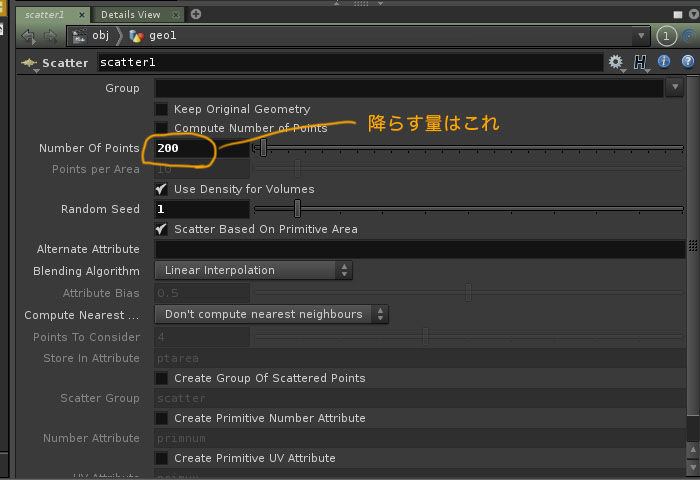This screenshot has height=480, width=700.
Task: Uncheck Use Density for Volumes
Action: [161, 189]
